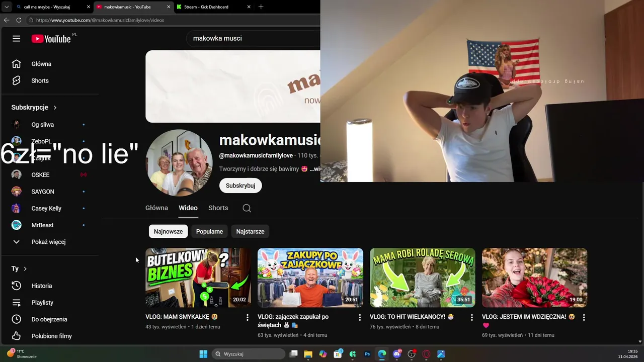The width and height of the screenshot is (644, 362).
Task: Open the BUTELKOWY BIZNES video thumbnail
Action: 198,278
